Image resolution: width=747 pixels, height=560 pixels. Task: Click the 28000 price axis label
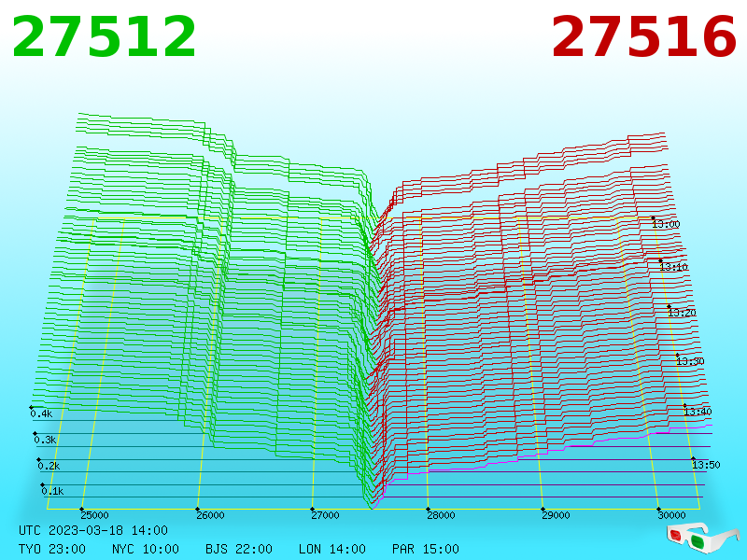point(441,515)
